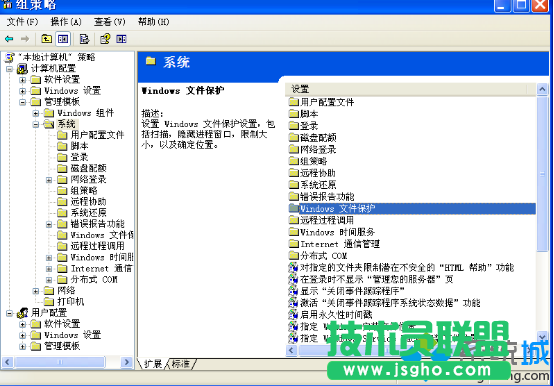Open the 帮助(H) menu
554x386 pixels.
point(153,22)
